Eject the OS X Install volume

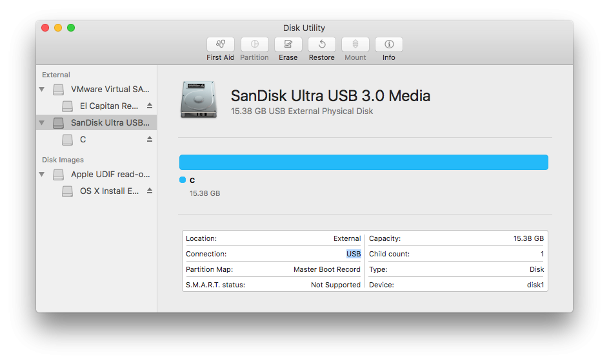pos(150,191)
